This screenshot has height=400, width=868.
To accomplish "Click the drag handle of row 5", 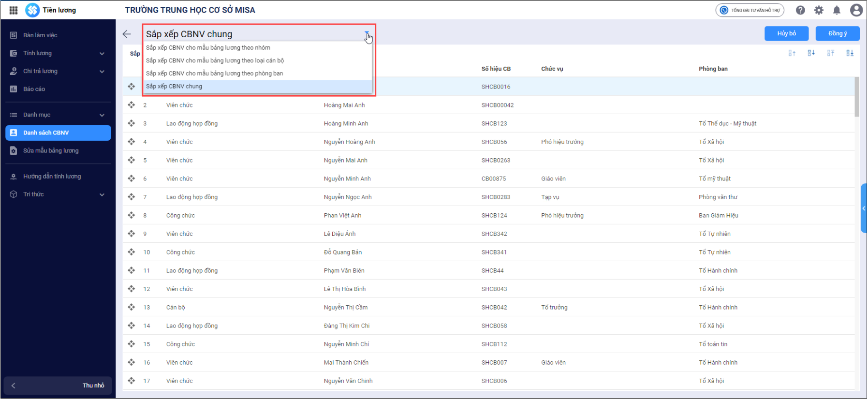I will click(x=132, y=160).
